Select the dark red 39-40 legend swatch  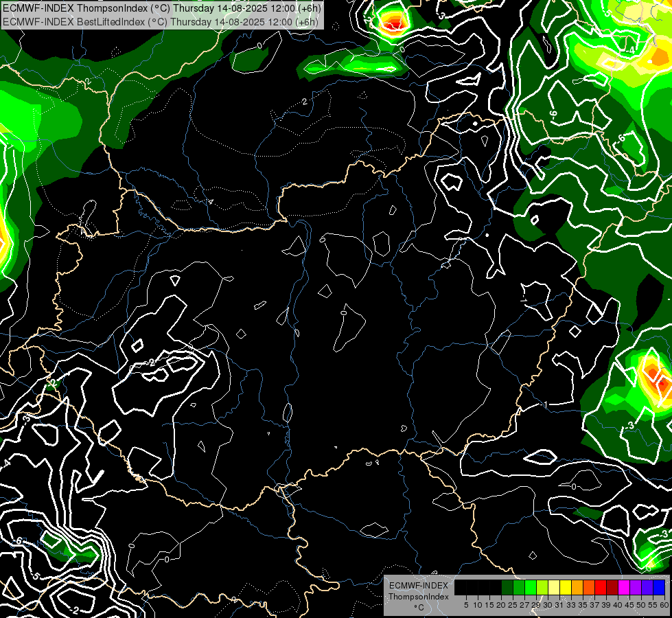coord(612,587)
